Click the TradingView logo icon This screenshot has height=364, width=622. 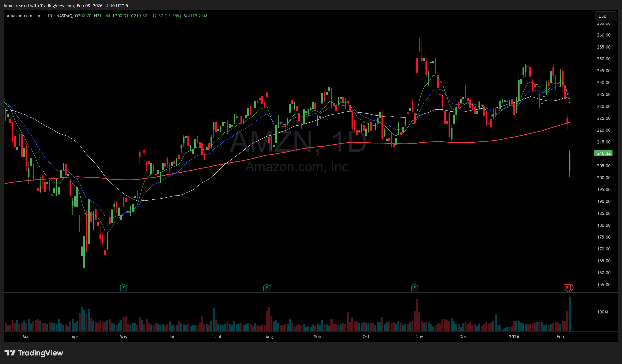[10, 353]
